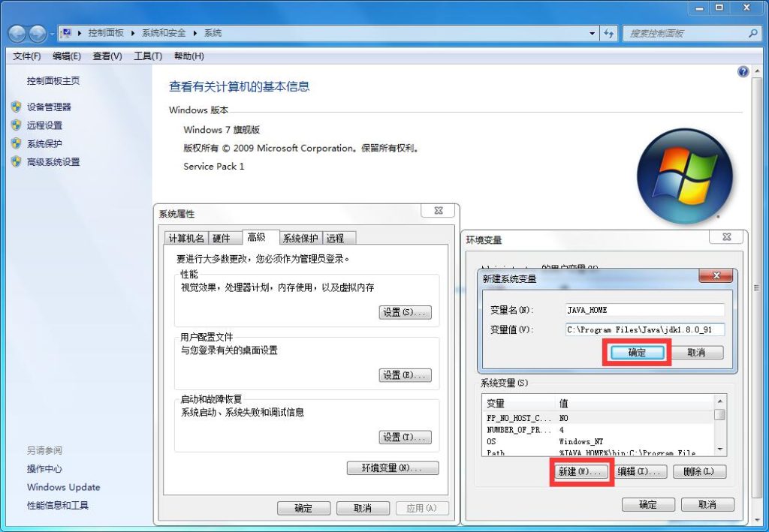Select the 远程 tab in 系统属性

point(335,238)
